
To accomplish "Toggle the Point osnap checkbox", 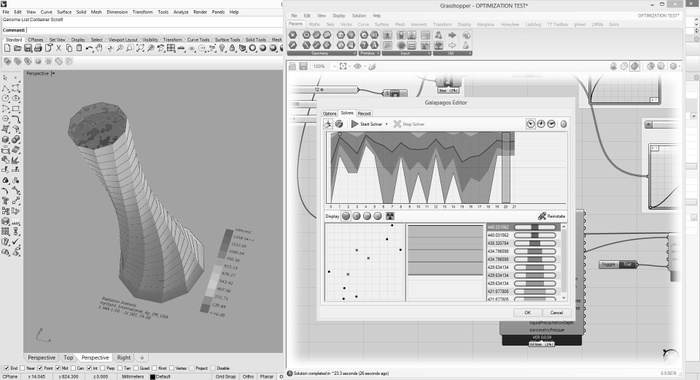I will (x=40, y=368).
